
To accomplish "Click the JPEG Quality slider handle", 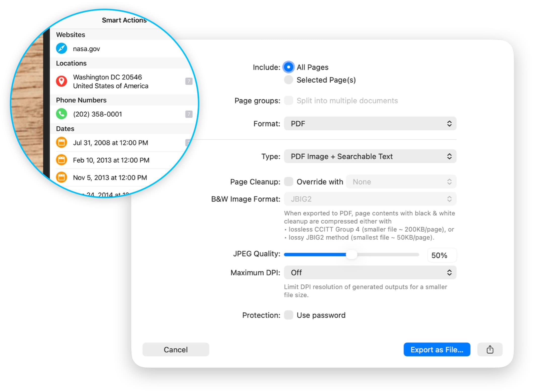I will [351, 255].
